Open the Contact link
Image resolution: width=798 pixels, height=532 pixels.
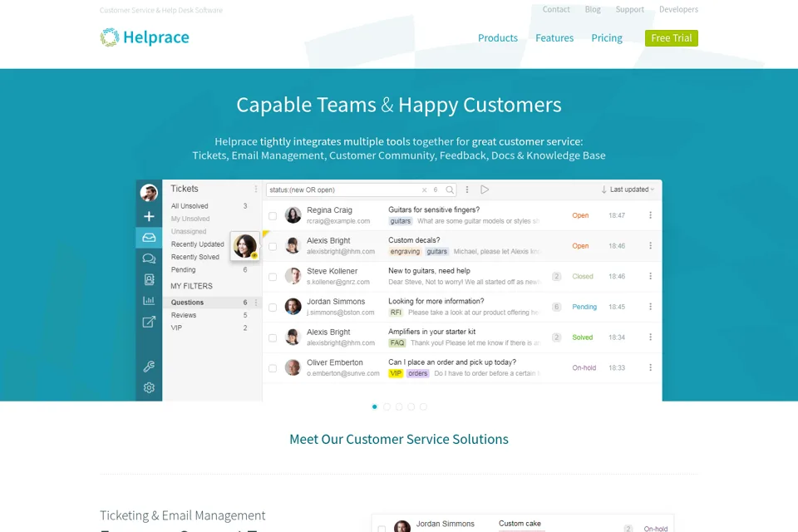coord(556,9)
